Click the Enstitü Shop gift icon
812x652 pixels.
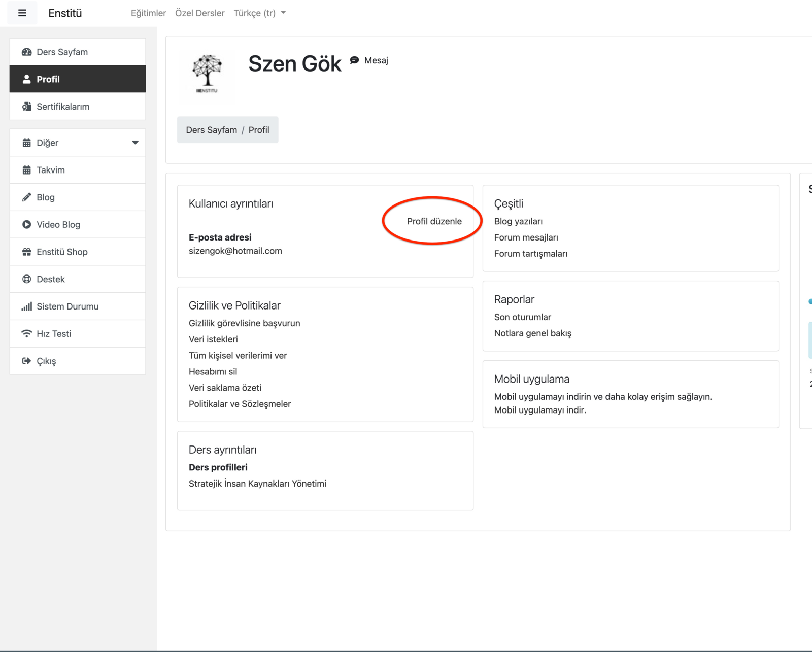coord(26,252)
